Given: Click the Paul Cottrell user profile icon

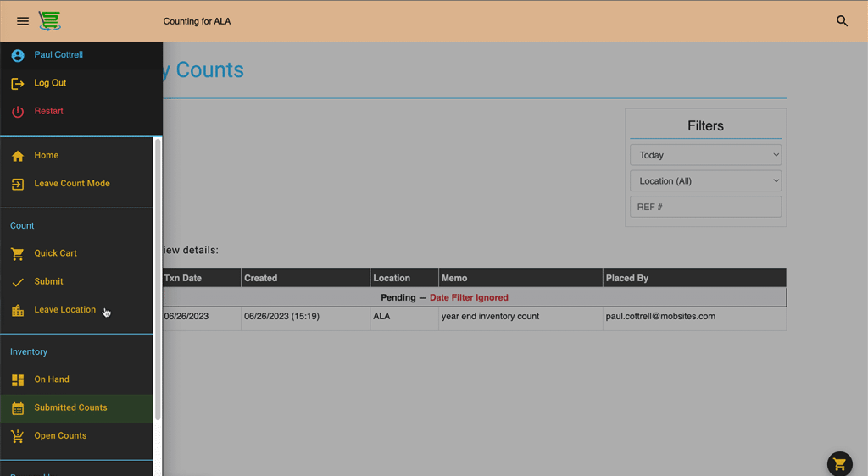Looking at the screenshot, I should 18,55.
